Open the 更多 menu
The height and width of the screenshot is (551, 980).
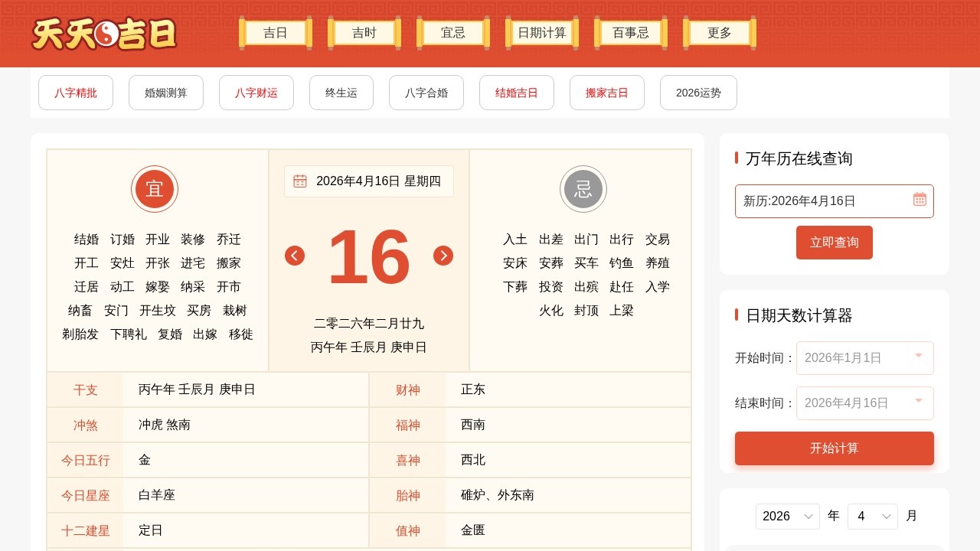(719, 33)
